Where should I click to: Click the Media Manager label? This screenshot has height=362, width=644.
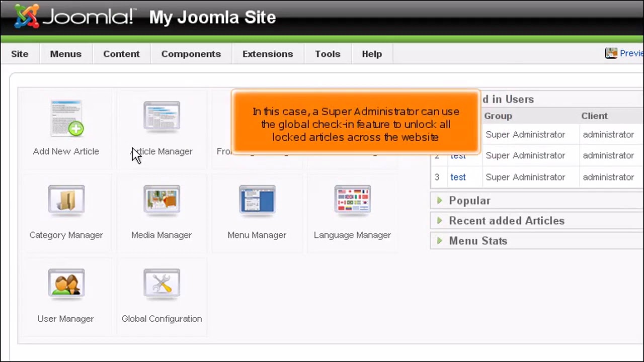click(x=162, y=235)
